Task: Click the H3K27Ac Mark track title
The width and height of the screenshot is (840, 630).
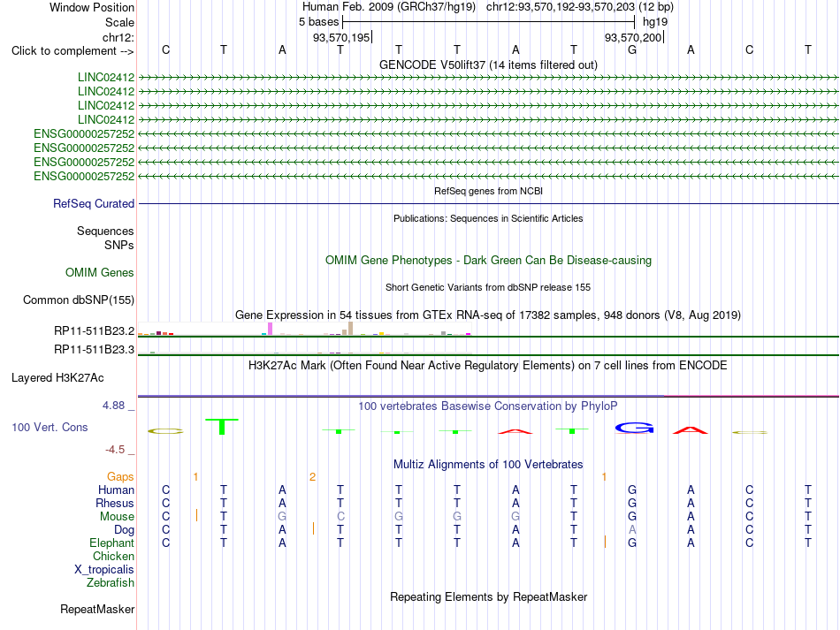Action: point(488,366)
